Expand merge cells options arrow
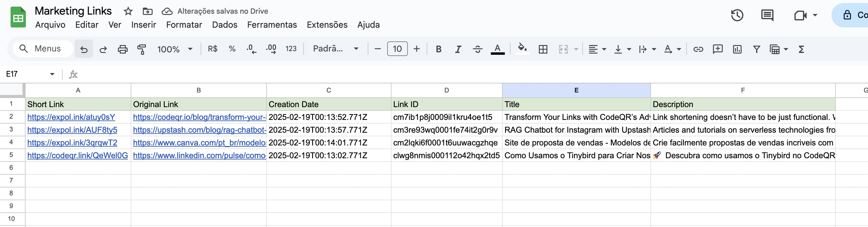Screen dimensions: 868x227 577,49
